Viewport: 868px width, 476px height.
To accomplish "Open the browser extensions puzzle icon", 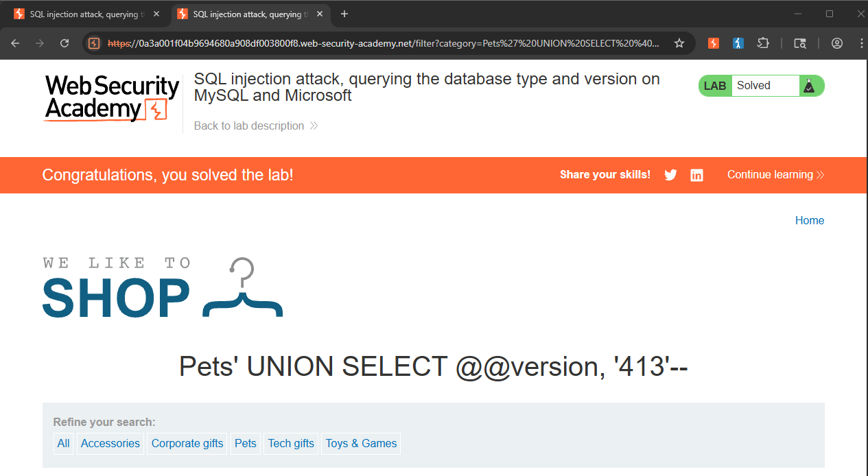I will coord(763,43).
